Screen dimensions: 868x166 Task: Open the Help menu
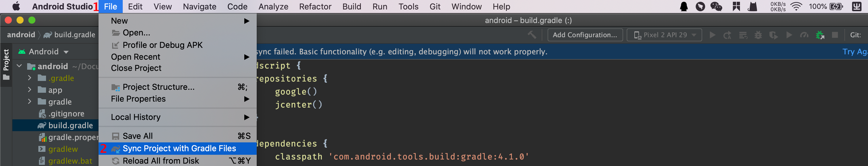(x=501, y=6)
